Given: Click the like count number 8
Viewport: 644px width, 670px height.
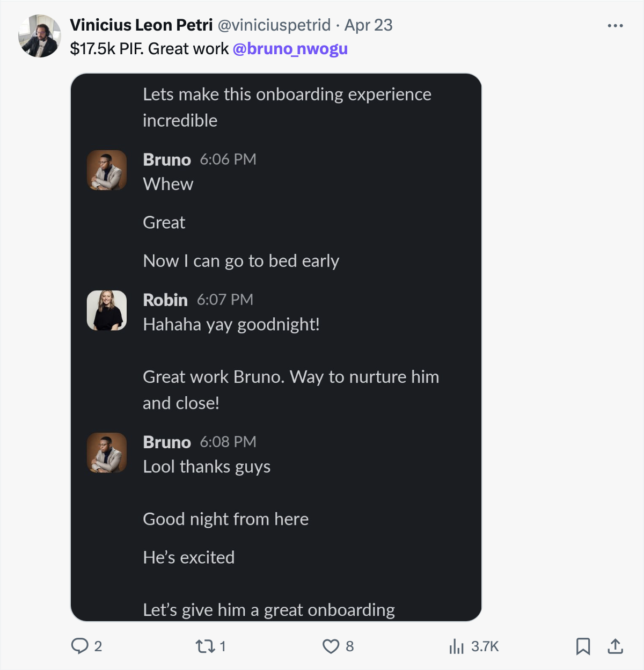Looking at the screenshot, I should 349,646.
